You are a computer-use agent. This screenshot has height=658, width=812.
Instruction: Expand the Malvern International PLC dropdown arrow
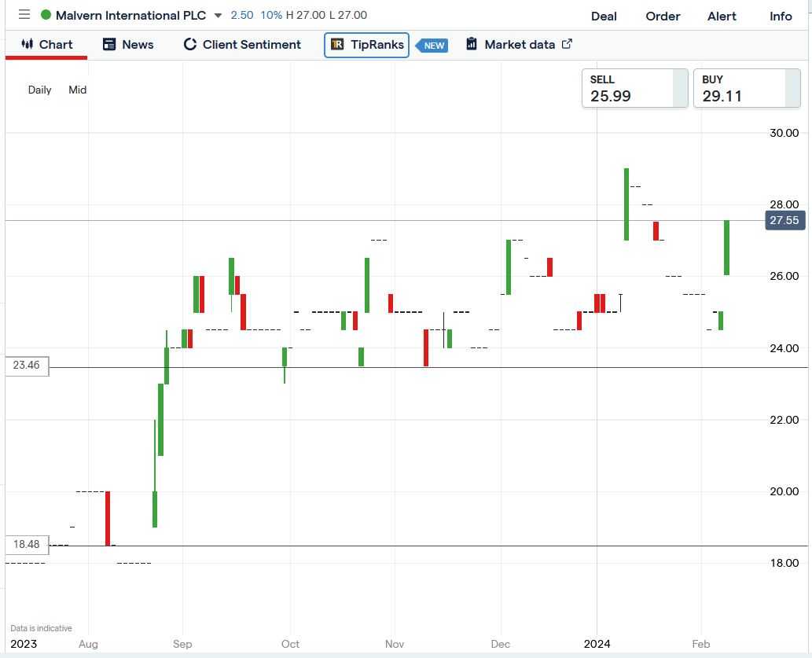(x=218, y=16)
